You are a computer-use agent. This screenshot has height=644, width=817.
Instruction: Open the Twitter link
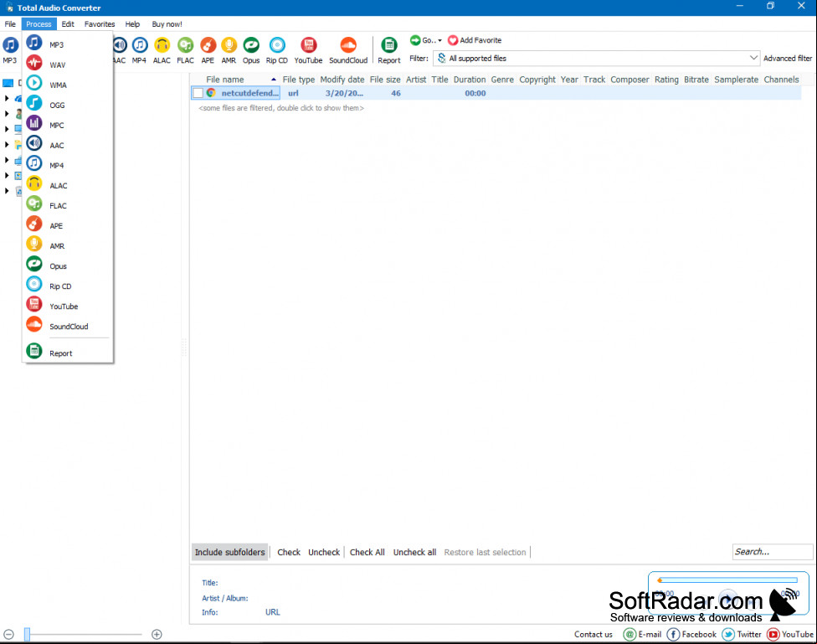742,634
